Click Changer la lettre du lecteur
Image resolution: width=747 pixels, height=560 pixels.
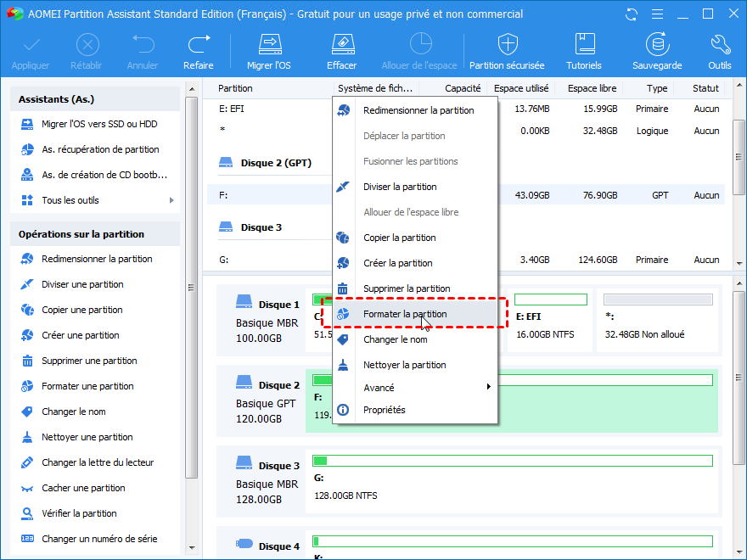[x=98, y=462]
